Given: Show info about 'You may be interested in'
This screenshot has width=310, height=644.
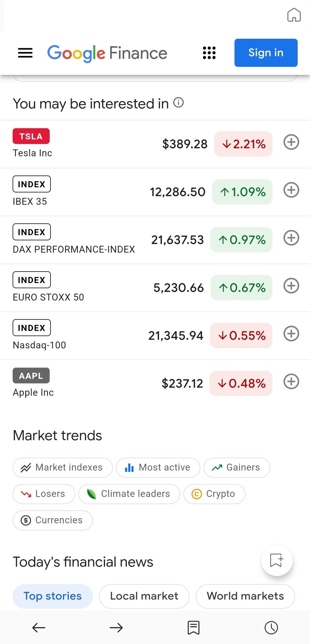Looking at the screenshot, I should coord(179,103).
